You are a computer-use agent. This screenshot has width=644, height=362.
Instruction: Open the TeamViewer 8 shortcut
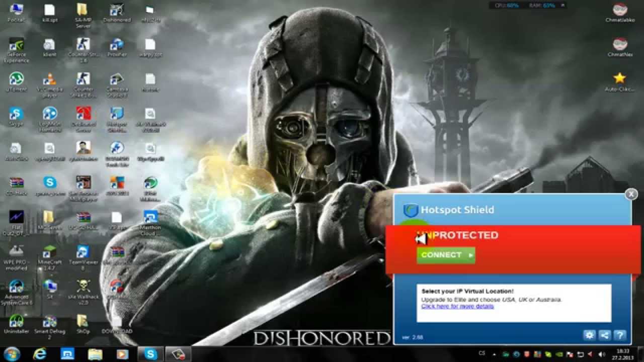(83, 258)
